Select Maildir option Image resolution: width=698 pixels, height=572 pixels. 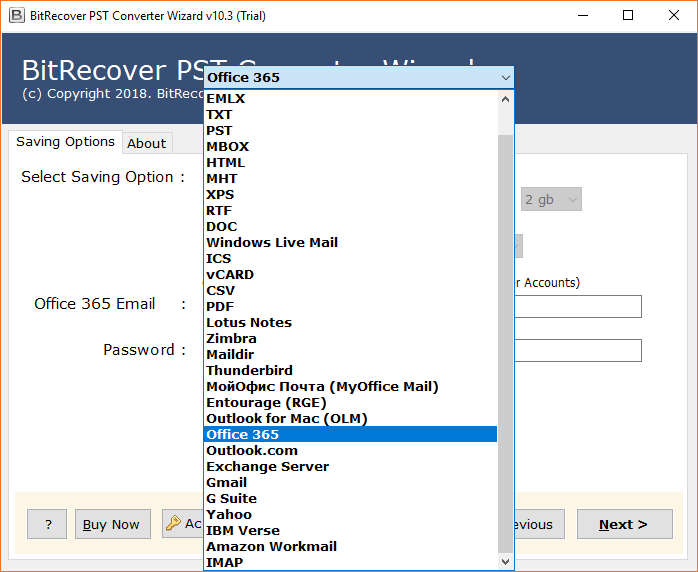[350, 355]
